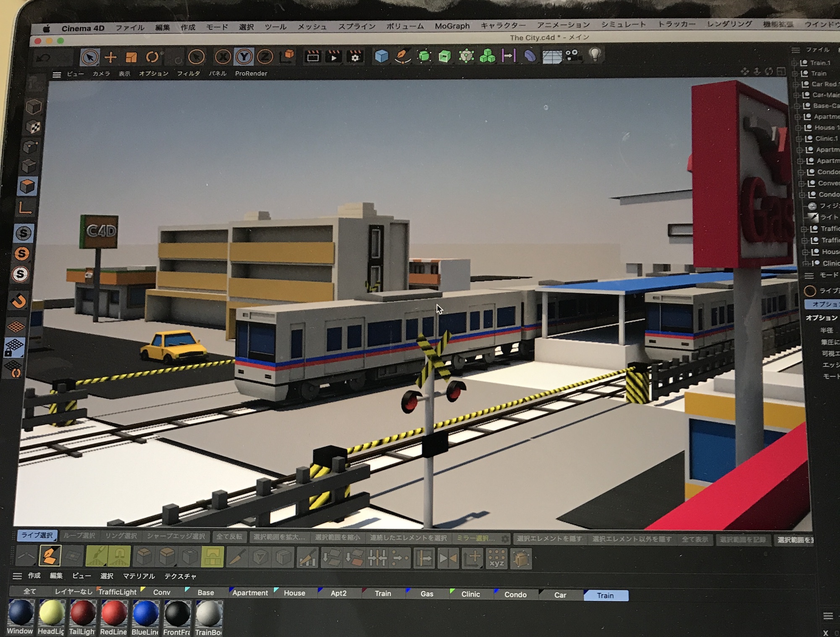
Task: Expand the Train.1 object tree
Action: (793, 63)
